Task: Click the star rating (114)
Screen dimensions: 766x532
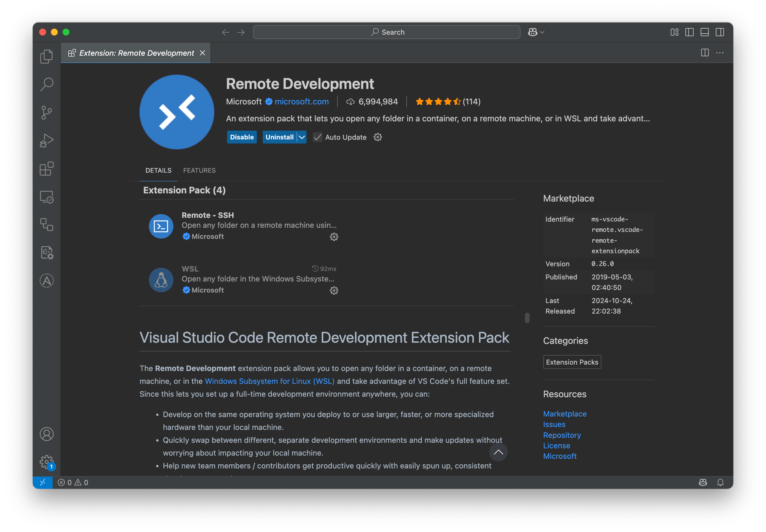Action: click(x=448, y=102)
